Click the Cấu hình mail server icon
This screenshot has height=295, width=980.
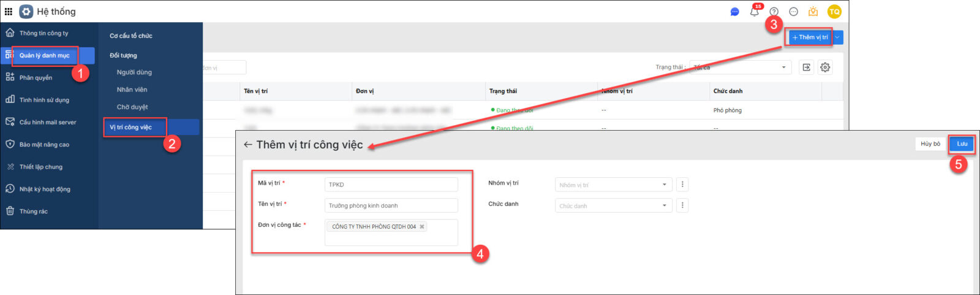[x=10, y=122]
